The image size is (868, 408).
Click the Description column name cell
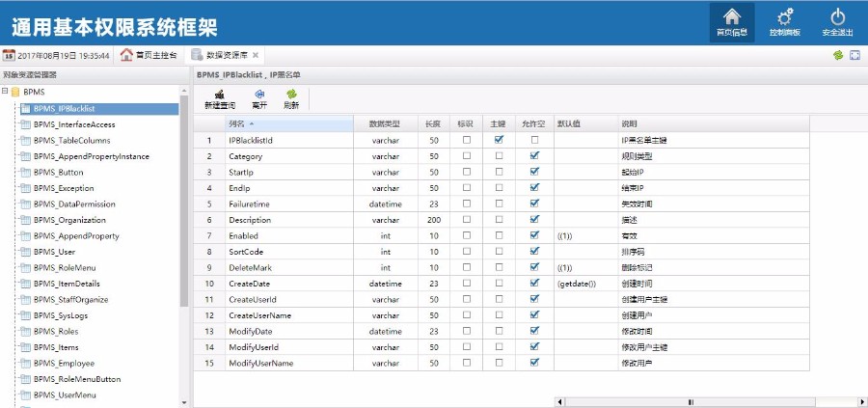[289, 220]
